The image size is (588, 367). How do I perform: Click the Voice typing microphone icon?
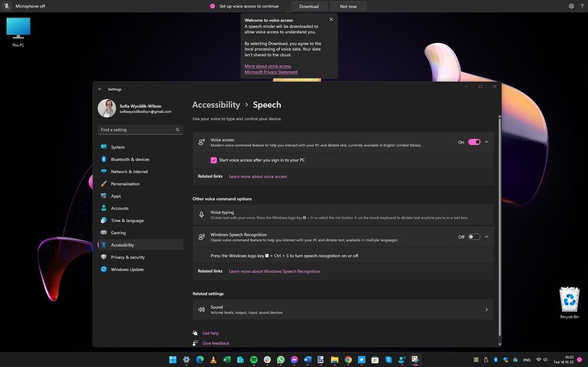click(x=202, y=214)
